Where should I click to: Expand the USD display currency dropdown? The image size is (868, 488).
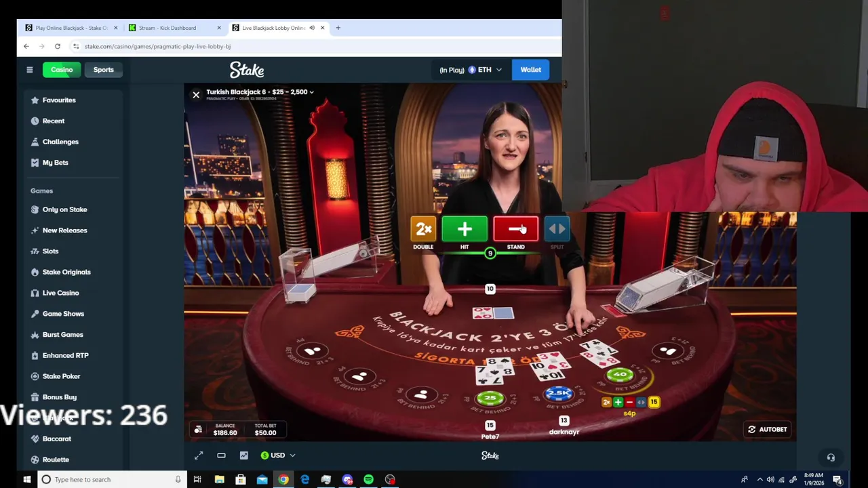tap(278, 455)
